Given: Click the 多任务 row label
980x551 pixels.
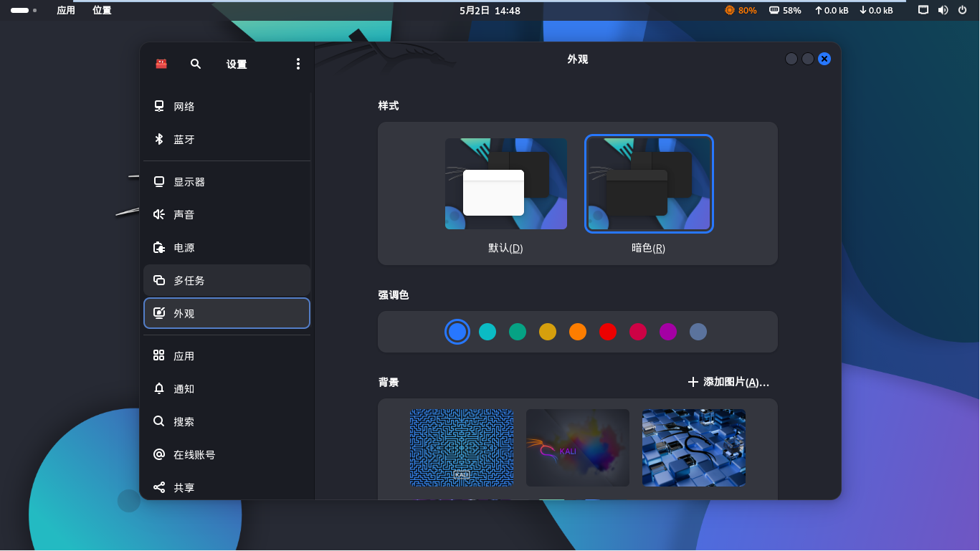Looking at the screenshot, I should (x=189, y=280).
